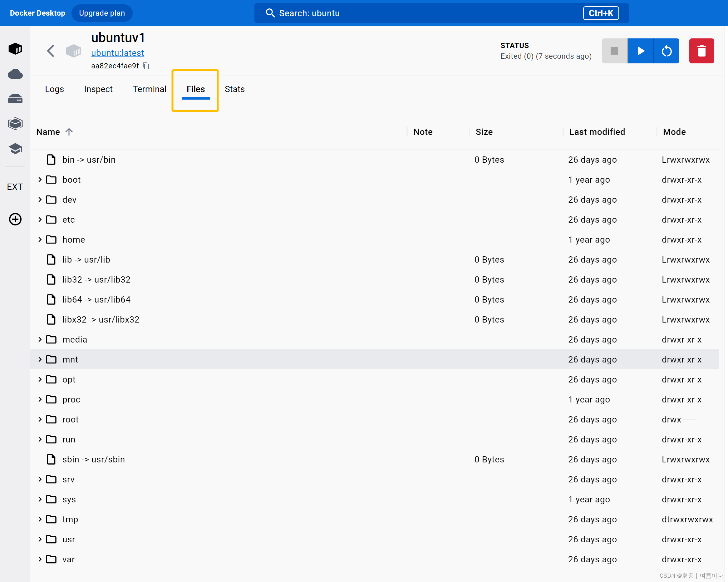Image resolution: width=728 pixels, height=582 pixels.
Task: Switch to the Stats tab
Action: (234, 89)
